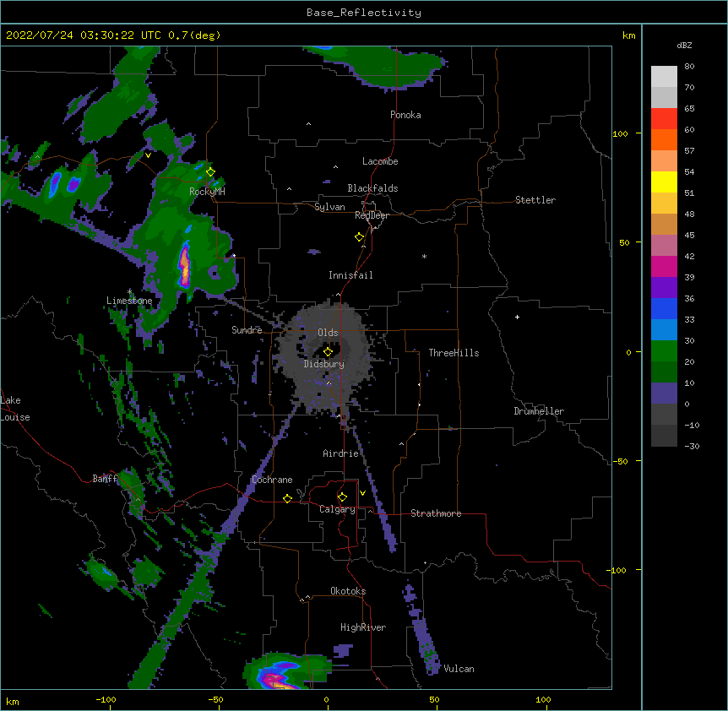The image size is (728, 711).
Task: Select the light gray 70-80 dBZ legend swatch
Action: 664,77
